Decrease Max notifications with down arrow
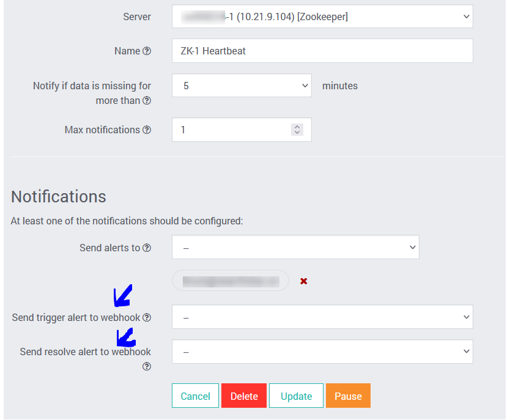Viewport: 510px width, 420px height. click(x=297, y=133)
